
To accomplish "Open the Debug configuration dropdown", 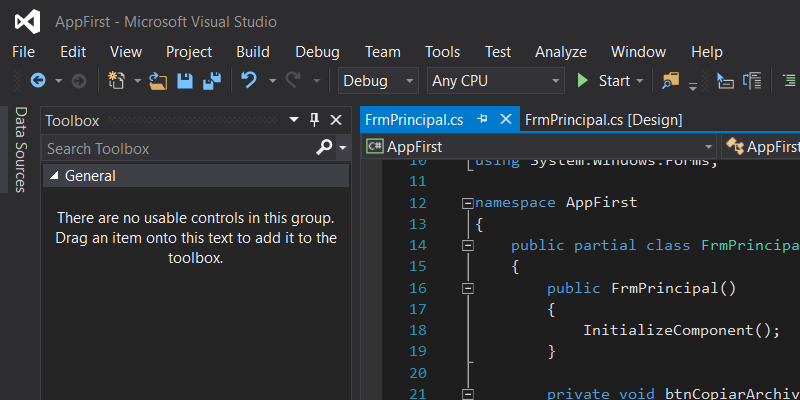I will click(378, 81).
